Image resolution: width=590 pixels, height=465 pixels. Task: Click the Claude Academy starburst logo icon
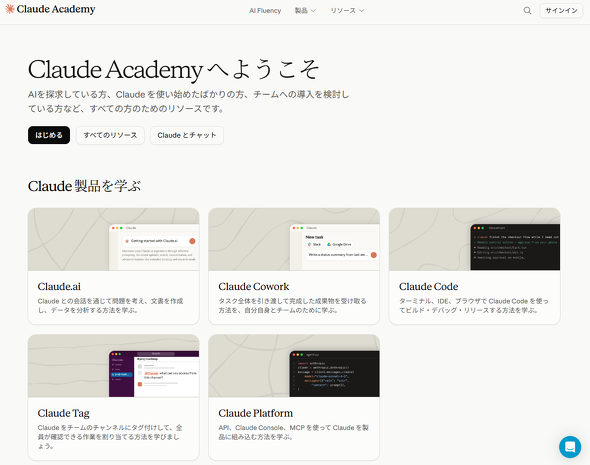tap(10, 9)
